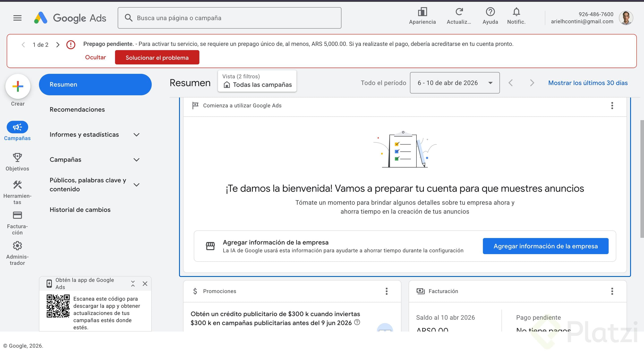Open Notificaciones bell icon

pos(516,12)
